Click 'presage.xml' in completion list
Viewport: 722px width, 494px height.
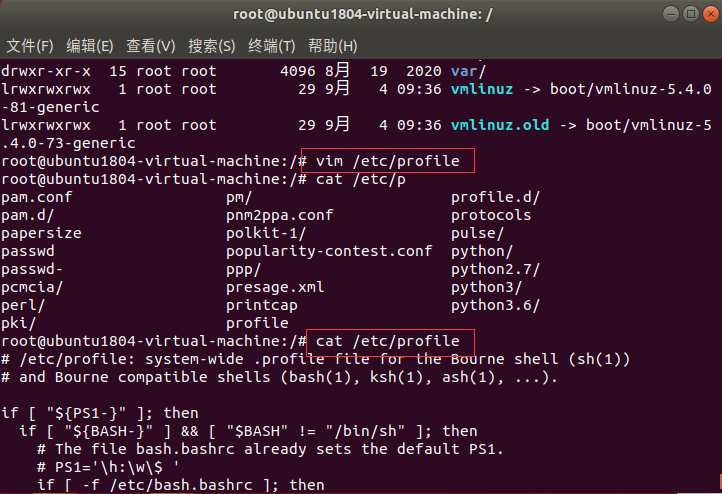[x=275, y=287]
